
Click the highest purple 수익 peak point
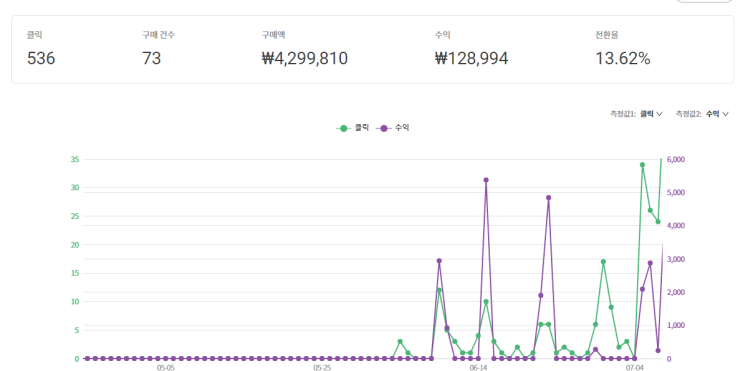pos(486,180)
